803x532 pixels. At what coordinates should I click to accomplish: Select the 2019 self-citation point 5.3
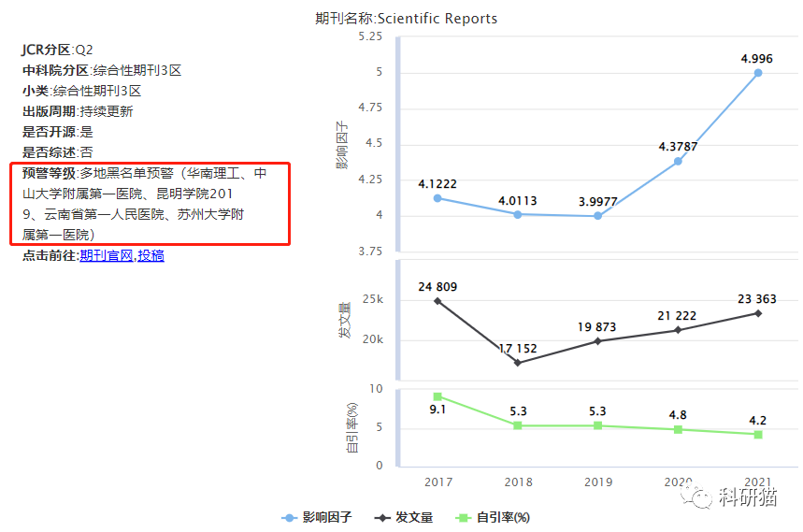[x=597, y=425]
